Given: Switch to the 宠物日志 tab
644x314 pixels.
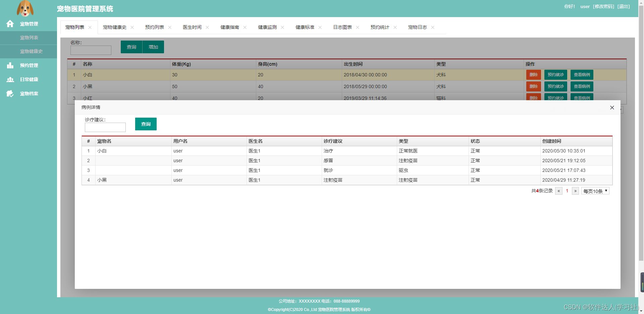Looking at the screenshot, I should coord(418,27).
